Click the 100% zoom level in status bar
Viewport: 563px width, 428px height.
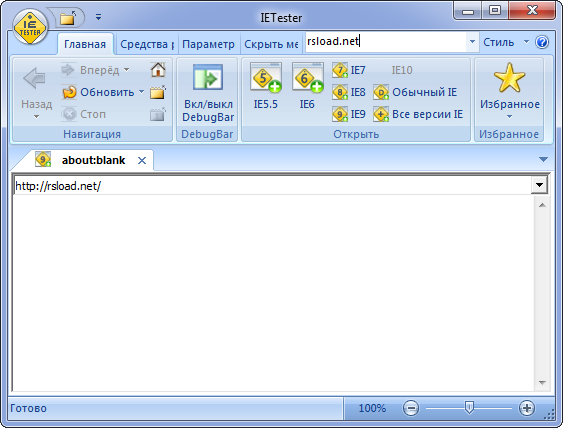point(372,408)
